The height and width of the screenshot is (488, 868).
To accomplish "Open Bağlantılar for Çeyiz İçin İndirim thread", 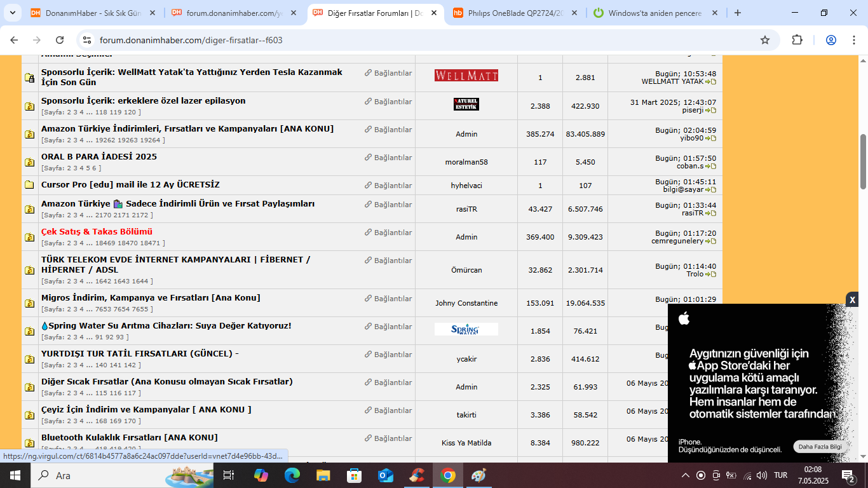I will [388, 410].
